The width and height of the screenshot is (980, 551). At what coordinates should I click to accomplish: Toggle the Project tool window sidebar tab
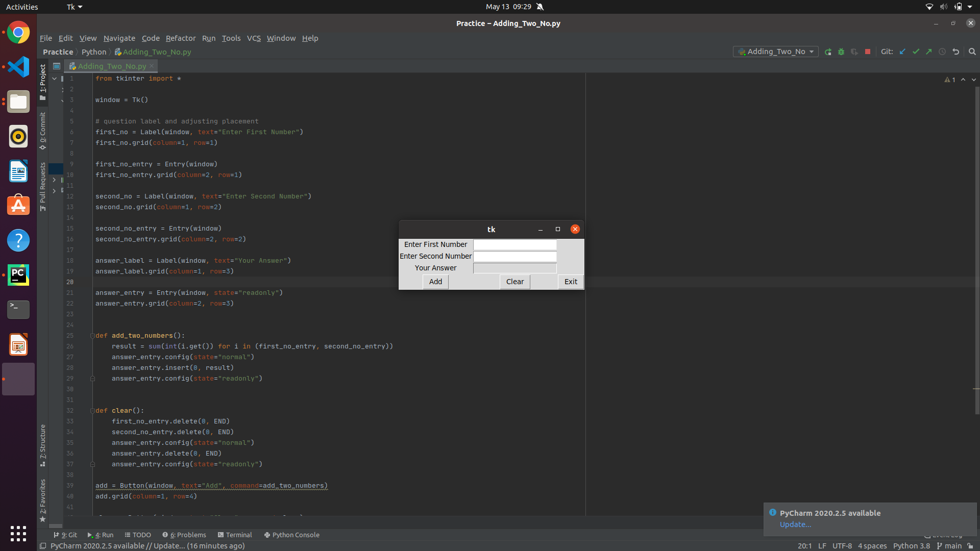43,82
